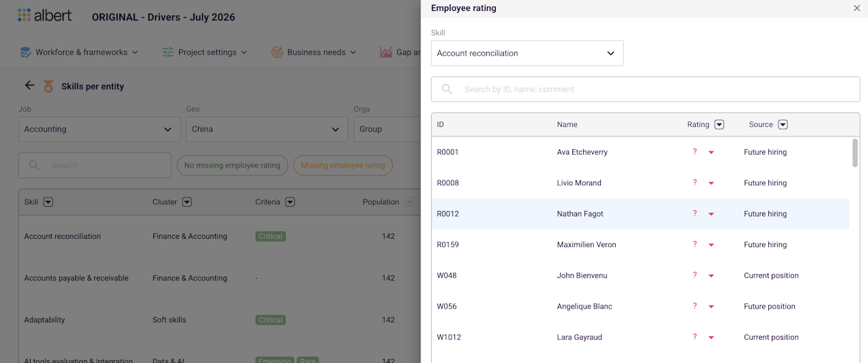Open rating dropdown for Angelique Blanc

[711, 307]
